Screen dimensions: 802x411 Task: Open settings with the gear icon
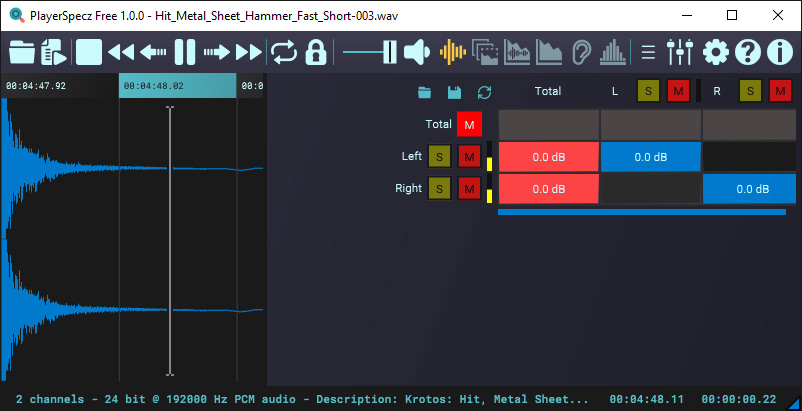point(715,52)
